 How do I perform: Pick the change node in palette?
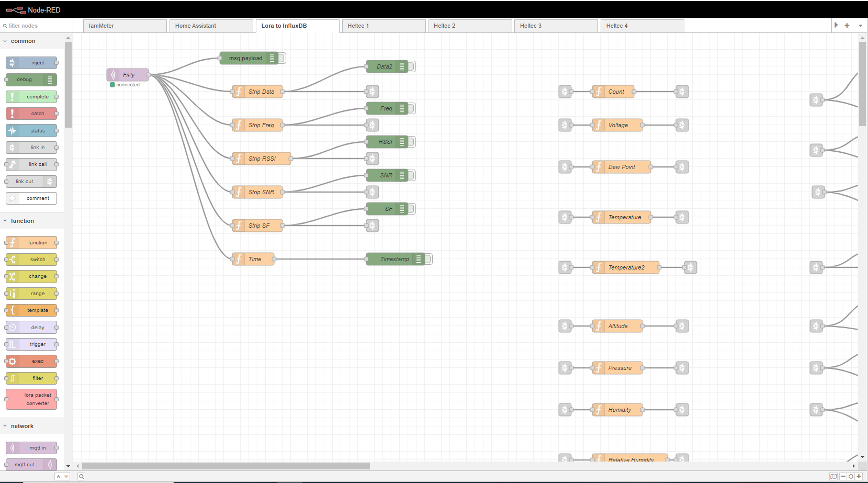(31, 276)
